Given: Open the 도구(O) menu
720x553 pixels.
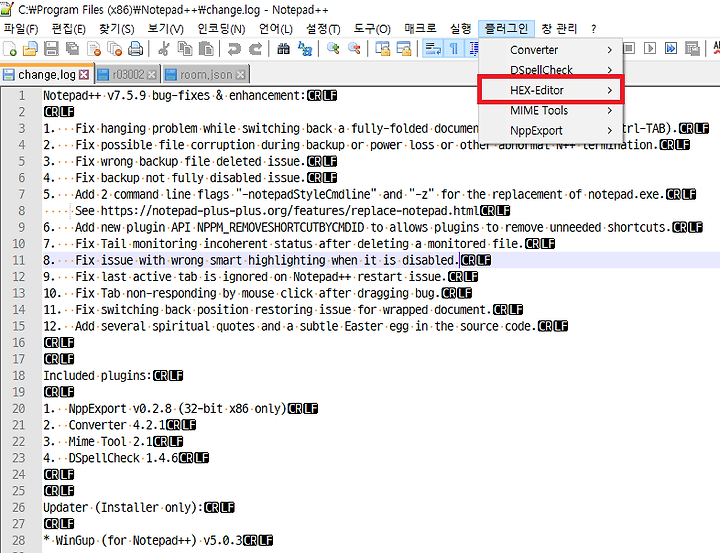Looking at the screenshot, I should [x=372, y=29].
